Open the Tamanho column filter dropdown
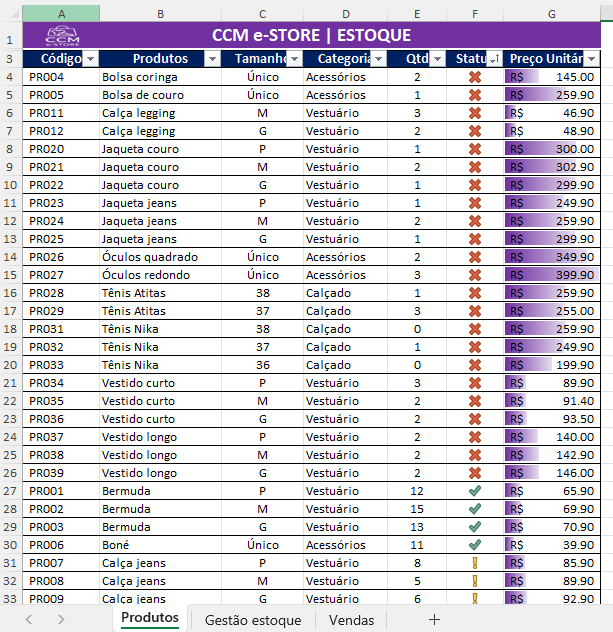613x632 pixels. pyautogui.click(x=295, y=59)
